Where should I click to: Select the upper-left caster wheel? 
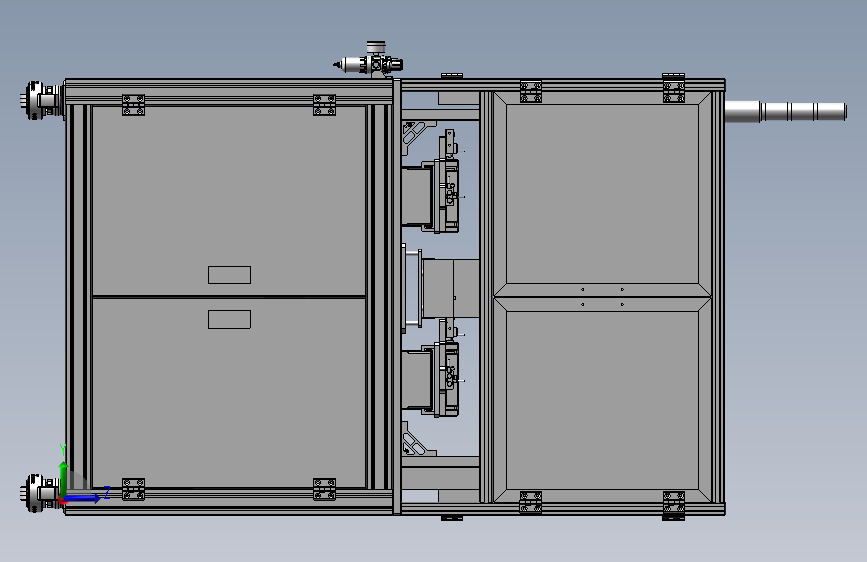pyautogui.click(x=43, y=100)
